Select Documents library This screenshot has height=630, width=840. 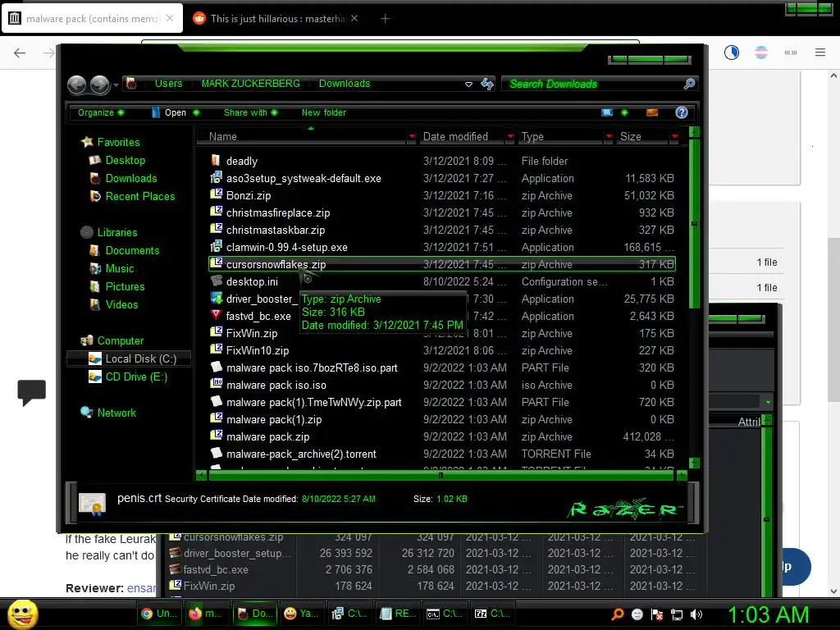132,250
